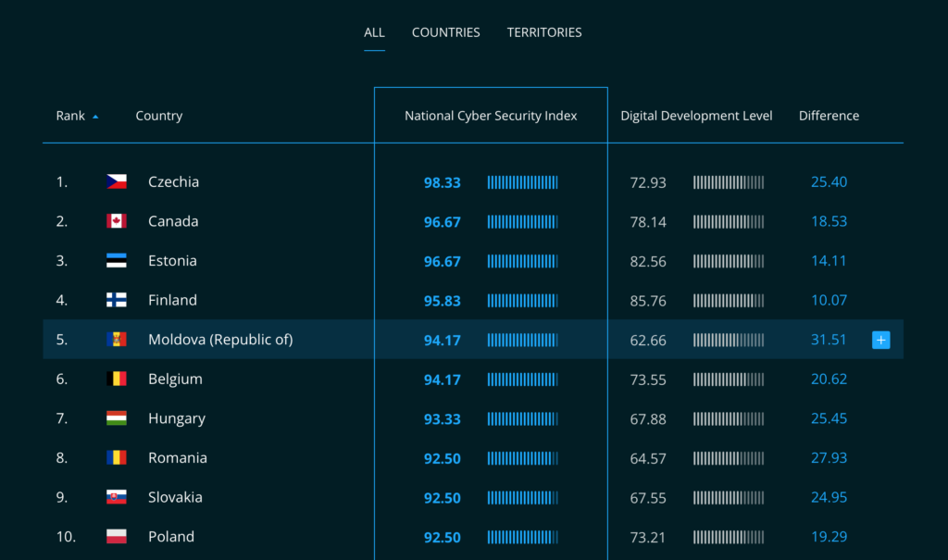The height and width of the screenshot is (560, 948).
Task: Click the Finland flag icon
Action: [116, 300]
